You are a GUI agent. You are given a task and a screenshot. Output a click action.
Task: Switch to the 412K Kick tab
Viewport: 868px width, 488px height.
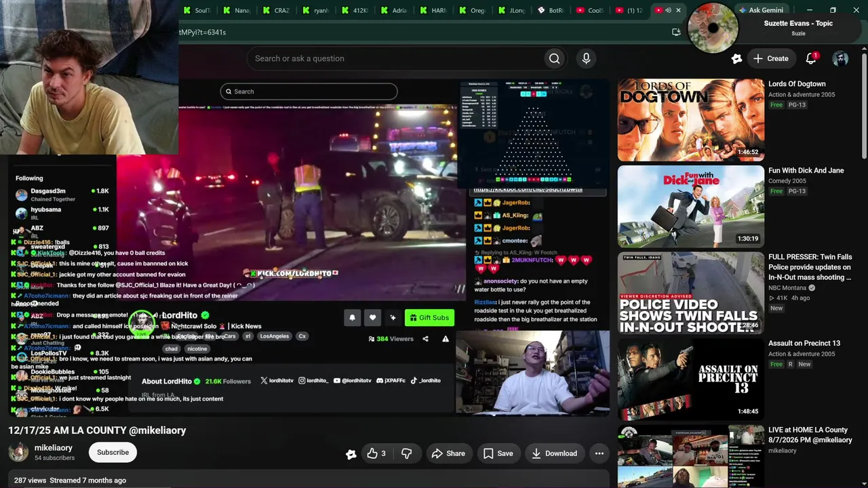pos(354,10)
